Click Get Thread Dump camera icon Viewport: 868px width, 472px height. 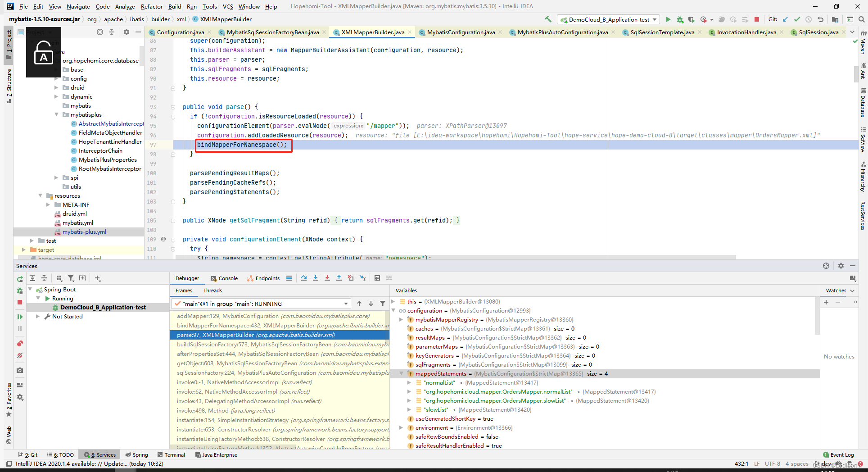(20, 370)
